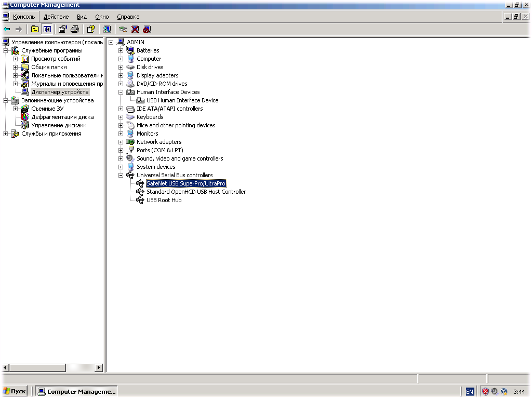
Task: Open the Действие menu
Action: [x=56, y=17]
